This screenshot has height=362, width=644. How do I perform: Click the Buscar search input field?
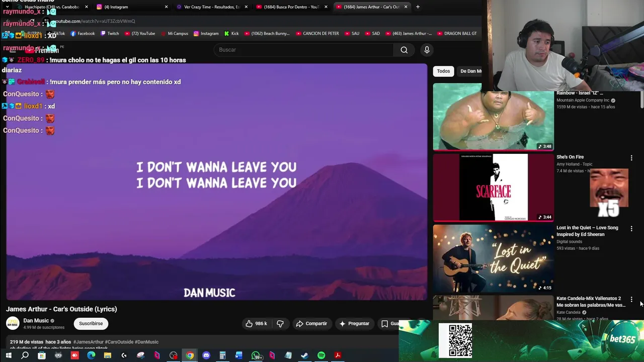(x=304, y=50)
